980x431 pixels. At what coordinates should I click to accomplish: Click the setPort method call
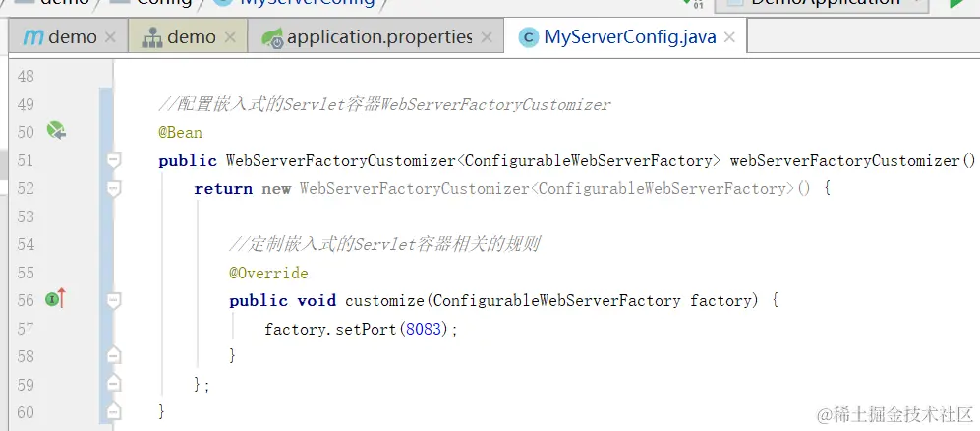tap(366, 329)
